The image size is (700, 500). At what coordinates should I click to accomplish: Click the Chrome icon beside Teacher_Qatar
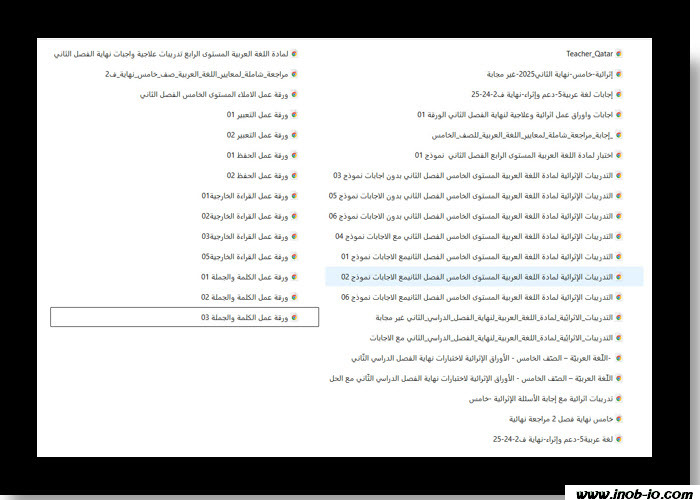coord(620,54)
